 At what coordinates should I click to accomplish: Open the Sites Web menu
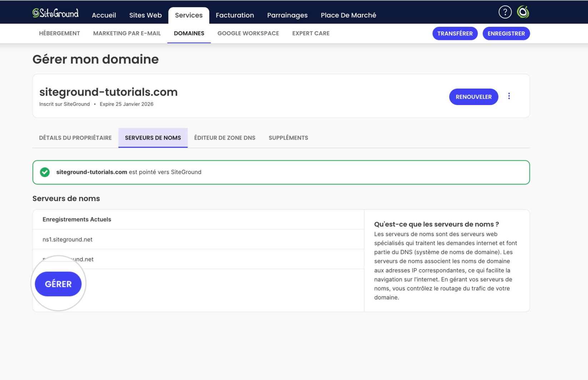(145, 15)
